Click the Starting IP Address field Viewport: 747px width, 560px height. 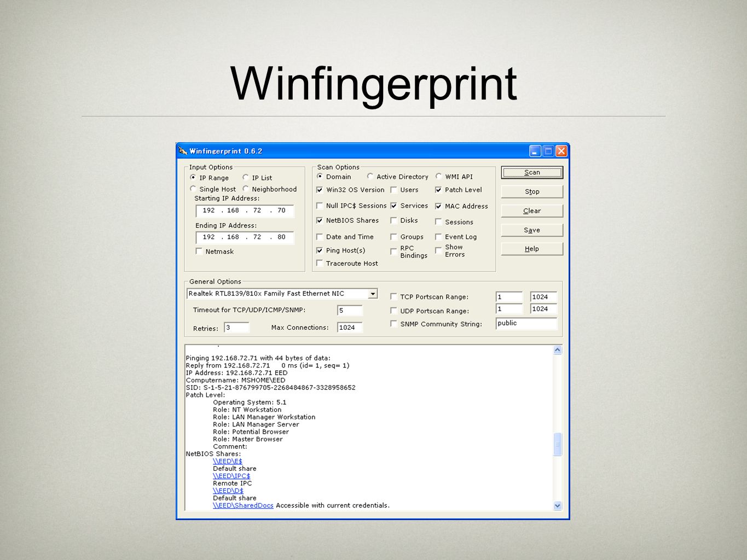(245, 211)
